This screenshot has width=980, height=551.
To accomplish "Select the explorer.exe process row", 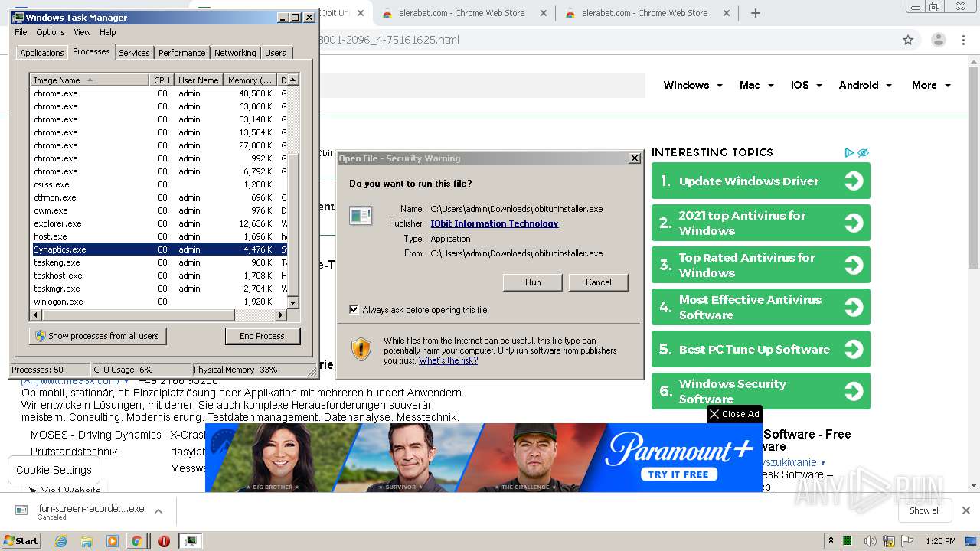I will (159, 223).
